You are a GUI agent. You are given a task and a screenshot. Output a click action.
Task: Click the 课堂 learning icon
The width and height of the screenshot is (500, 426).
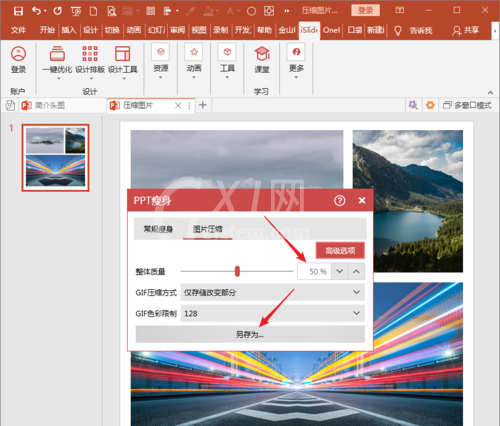262,59
